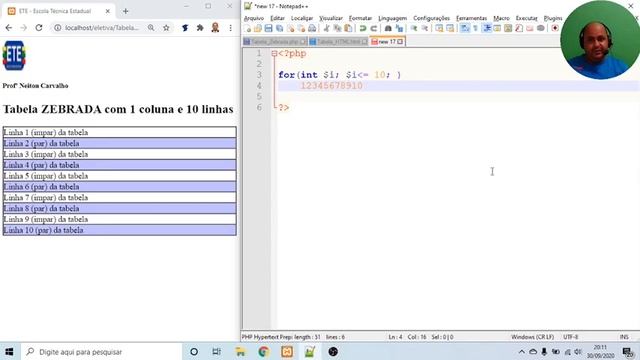Show hidden tray icons chevron
Viewport: 640px width, 360px height.
pos(522,351)
